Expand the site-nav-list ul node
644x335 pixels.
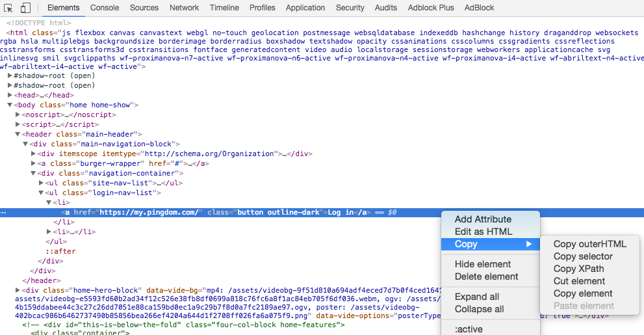click(41, 183)
